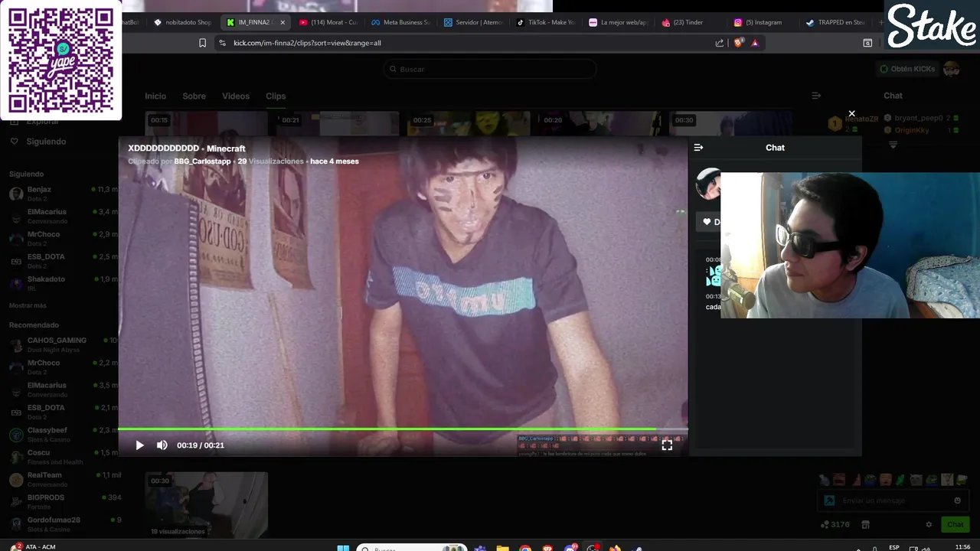Open the emoji picker in chat input
The width and height of the screenshot is (980, 551).
coord(957,500)
